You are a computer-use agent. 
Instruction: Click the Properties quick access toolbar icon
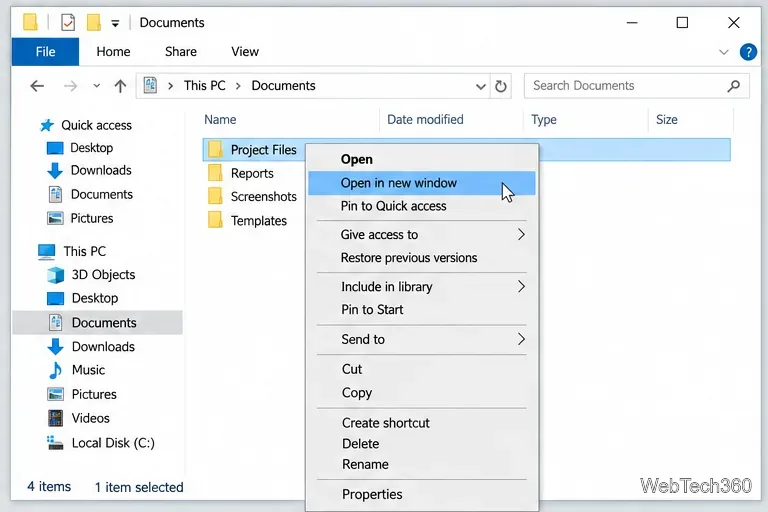[x=68, y=23]
